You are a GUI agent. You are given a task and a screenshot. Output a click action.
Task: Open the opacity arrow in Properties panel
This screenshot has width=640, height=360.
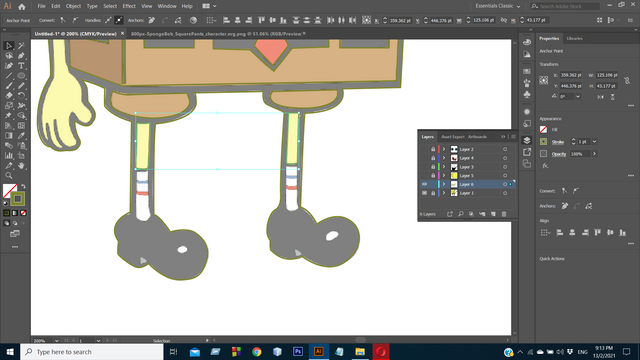click(595, 154)
